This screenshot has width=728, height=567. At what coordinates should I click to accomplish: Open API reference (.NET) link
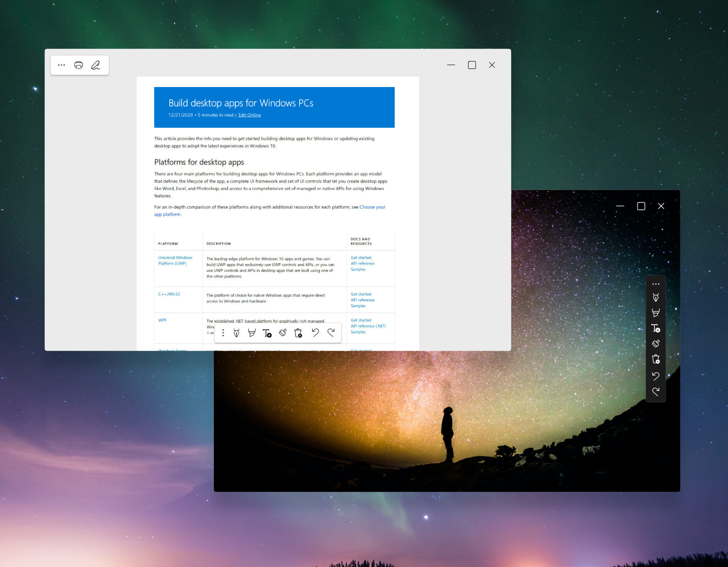[368, 326]
